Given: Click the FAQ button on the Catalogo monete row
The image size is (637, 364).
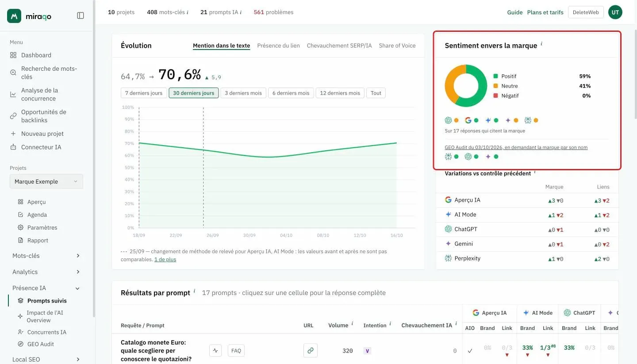Looking at the screenshot, I should [x=236, y=351].
